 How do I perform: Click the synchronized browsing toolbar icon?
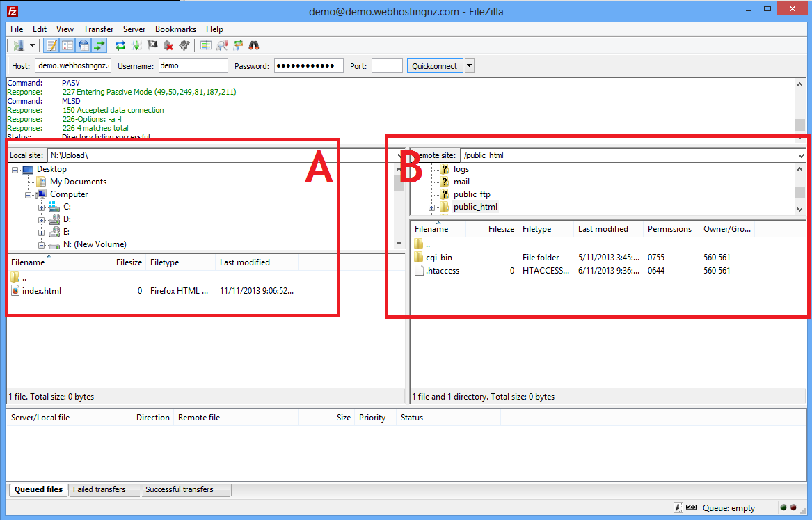coord(239,45)
